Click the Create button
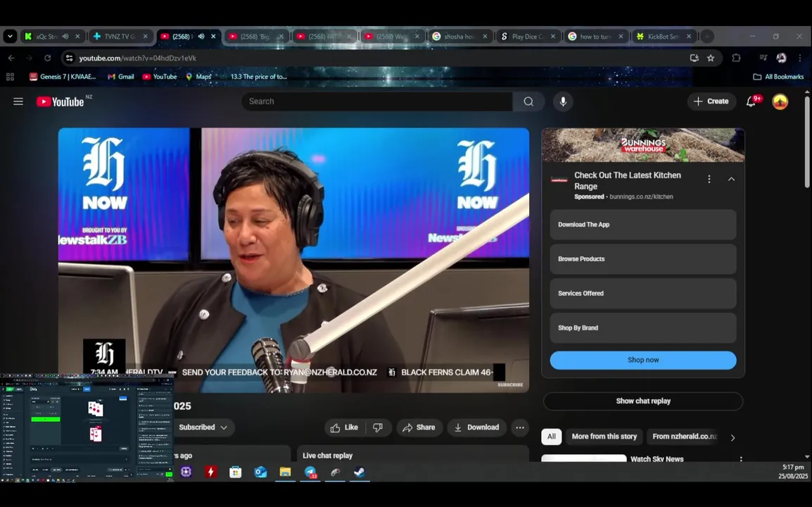The height and width of the screenshot is (507, 812). click(x=711, y=101)
